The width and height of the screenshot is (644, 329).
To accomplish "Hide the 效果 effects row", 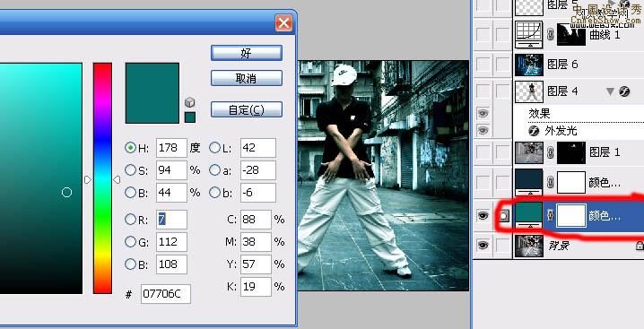I will (x=483, y=113).
